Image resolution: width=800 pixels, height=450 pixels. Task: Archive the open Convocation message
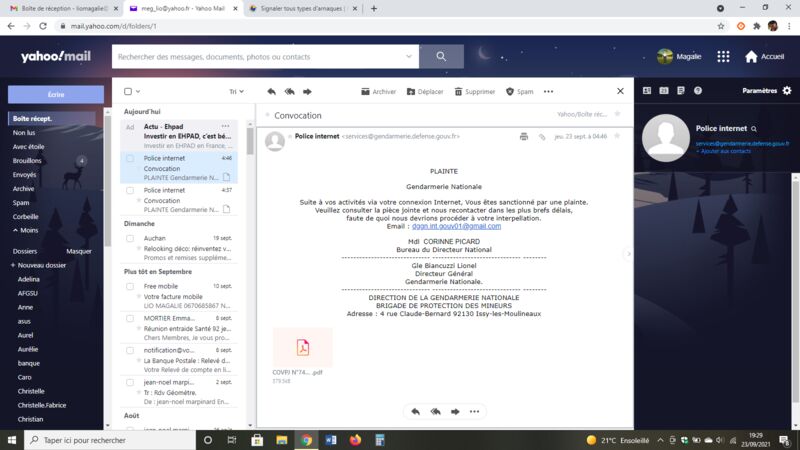[379, 92]
